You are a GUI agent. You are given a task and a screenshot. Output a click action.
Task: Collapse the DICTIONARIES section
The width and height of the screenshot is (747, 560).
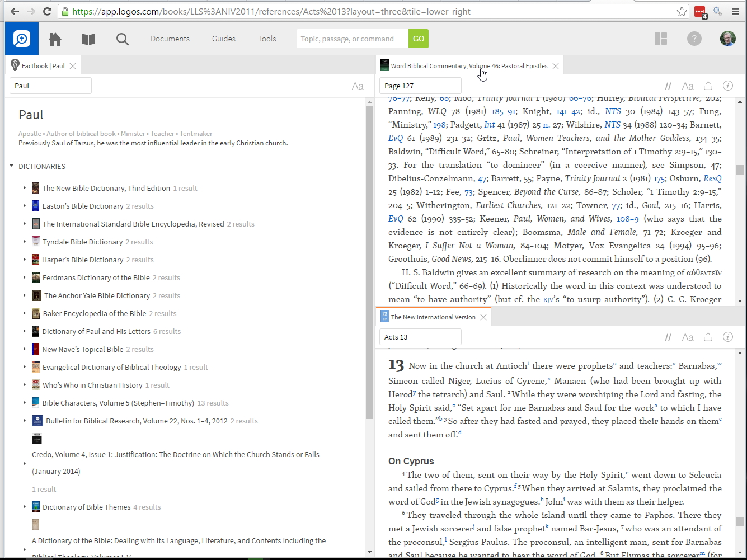point(12,166)
